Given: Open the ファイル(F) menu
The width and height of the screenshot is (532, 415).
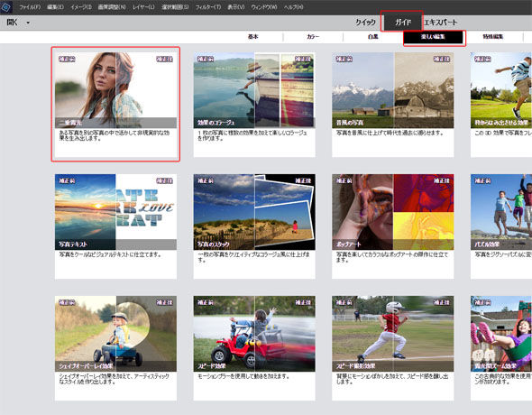Looking at the screenshot, I should [30, 7].
